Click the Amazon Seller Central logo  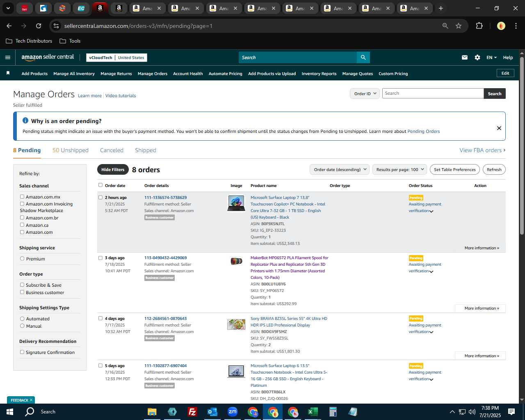(48, 57)
